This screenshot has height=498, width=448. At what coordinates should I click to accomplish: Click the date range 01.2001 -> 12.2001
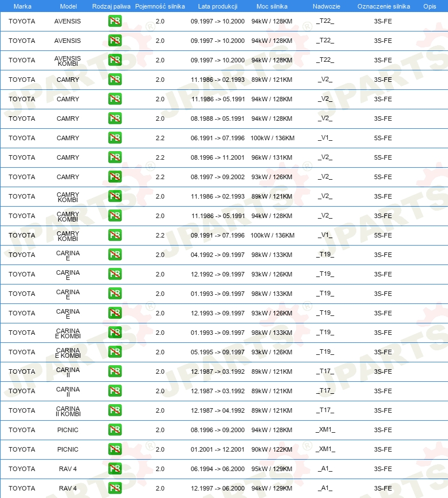coord(218,449)
